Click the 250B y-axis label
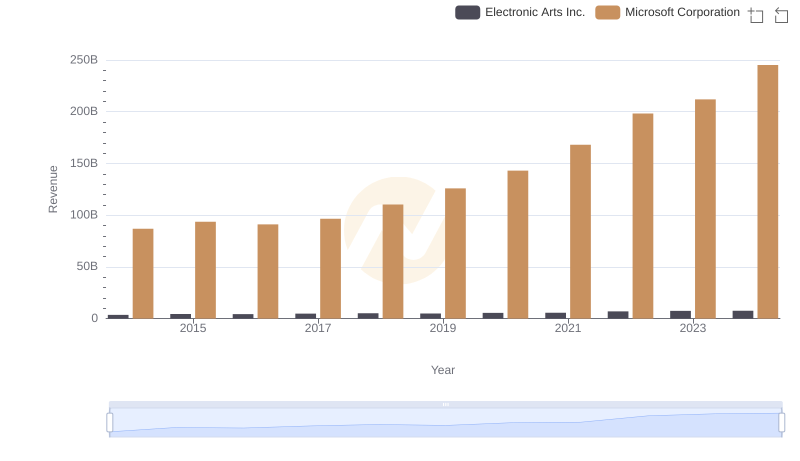Screen dimensions: 800x461 pyautogui.click(x=84, y=60)
